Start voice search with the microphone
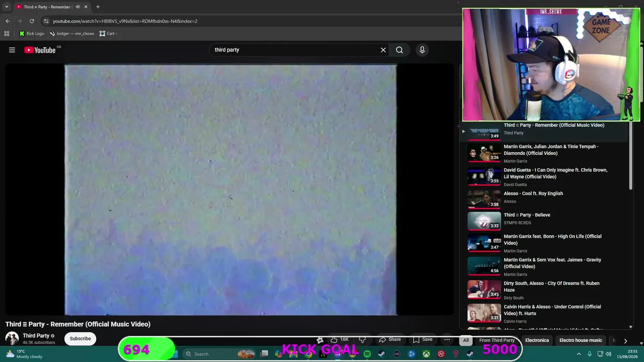Viewport: 644px width, 362px height. click(422, 50)
